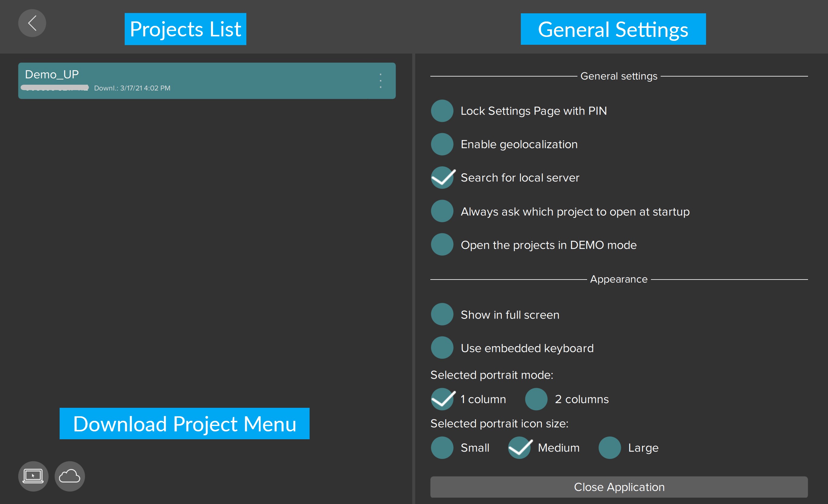Click the back arrow button

click(x=32, y=23)
